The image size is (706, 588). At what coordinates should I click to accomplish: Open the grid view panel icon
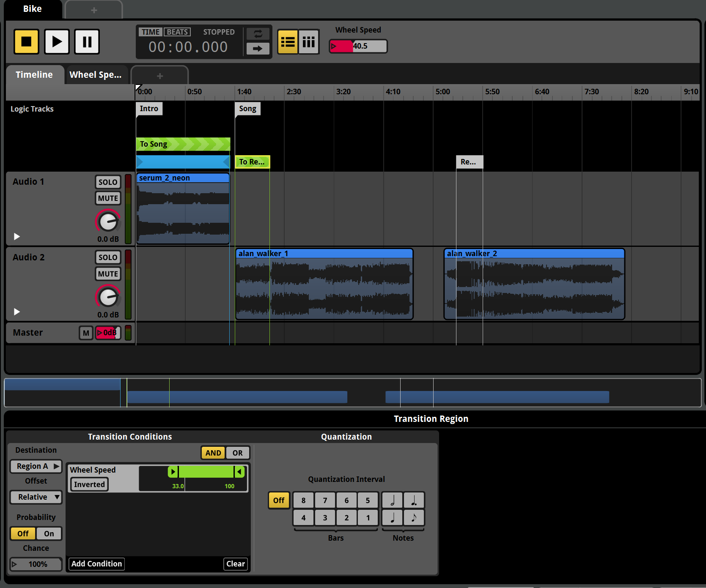[x=308, y=41]
